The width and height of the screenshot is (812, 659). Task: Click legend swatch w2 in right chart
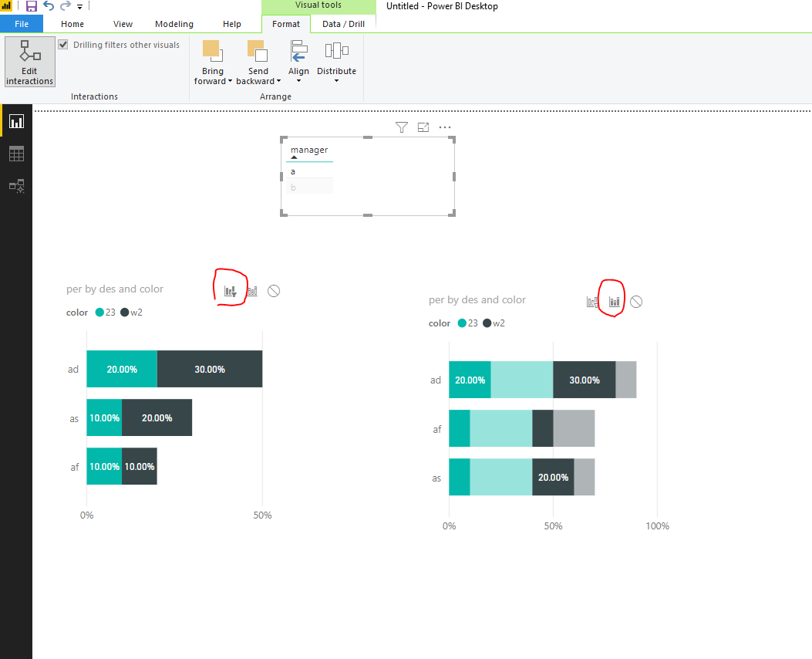(x=487, y=323)
